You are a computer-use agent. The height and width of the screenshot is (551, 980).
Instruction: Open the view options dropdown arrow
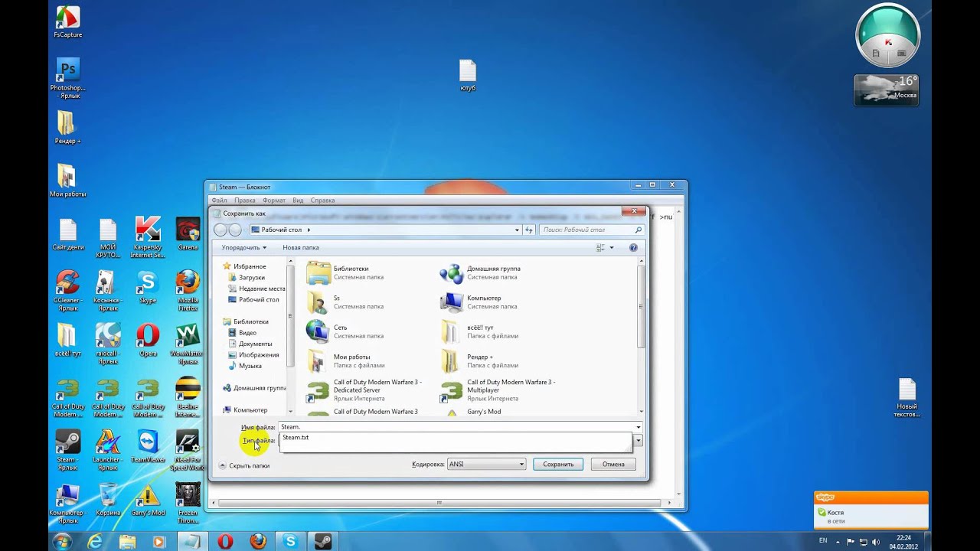[x=611, y=248]
